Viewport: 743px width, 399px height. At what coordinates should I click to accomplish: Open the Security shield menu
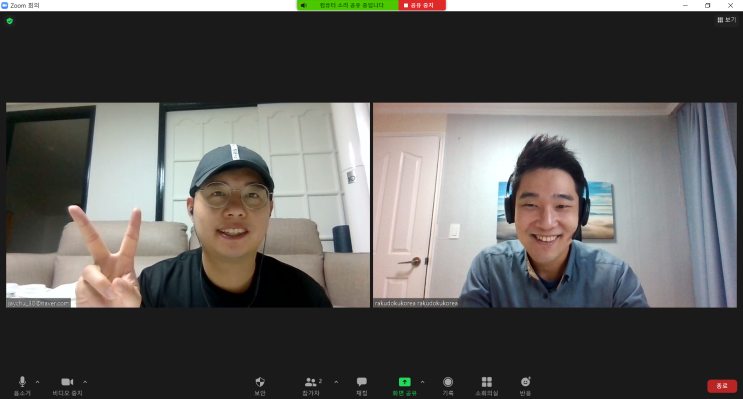click(x=260, y=386)
